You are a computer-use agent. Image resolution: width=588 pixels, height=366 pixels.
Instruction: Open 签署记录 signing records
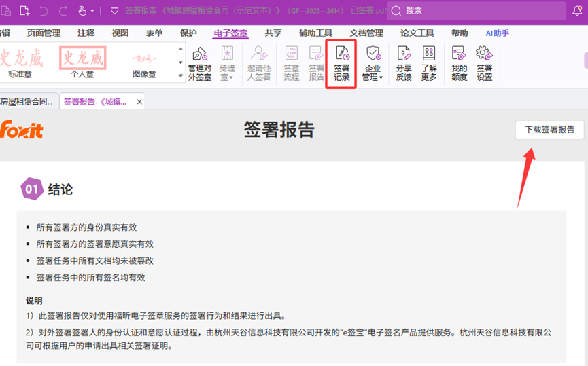pos(341,64)
